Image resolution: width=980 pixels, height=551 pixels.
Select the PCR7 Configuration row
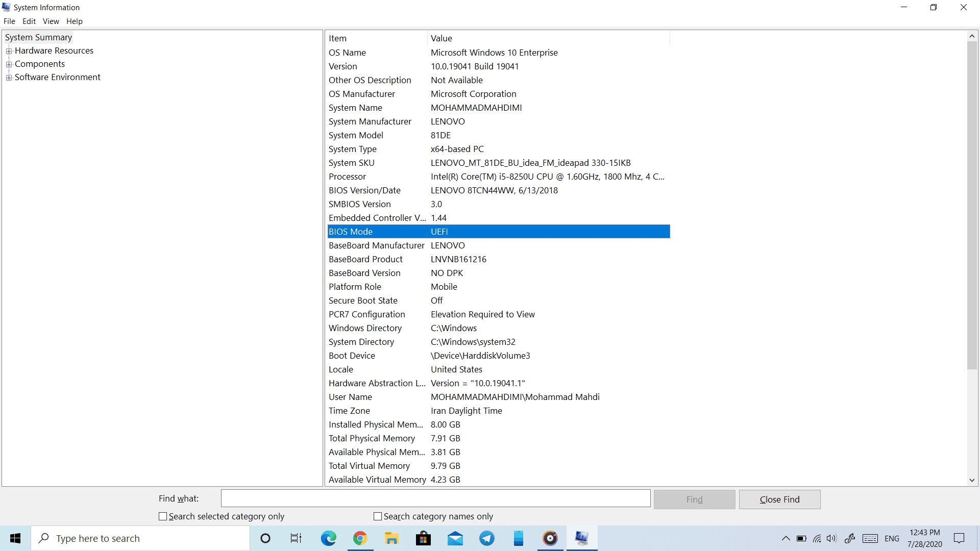coord(498,314)
